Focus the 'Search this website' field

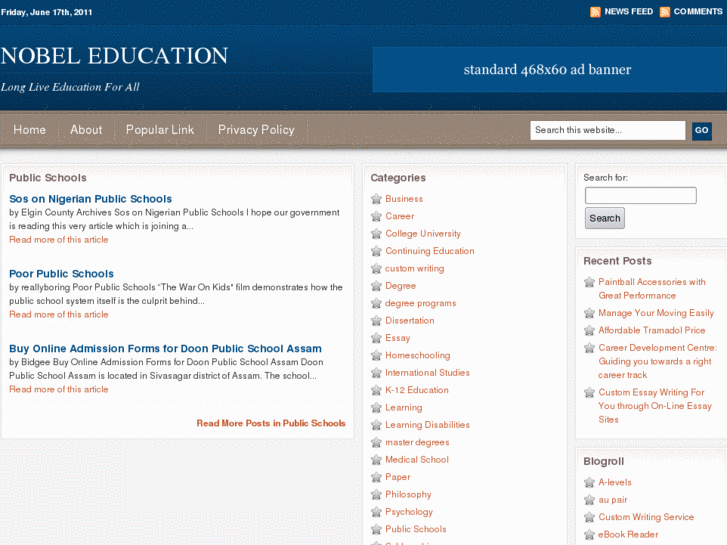tap(607, 130)
